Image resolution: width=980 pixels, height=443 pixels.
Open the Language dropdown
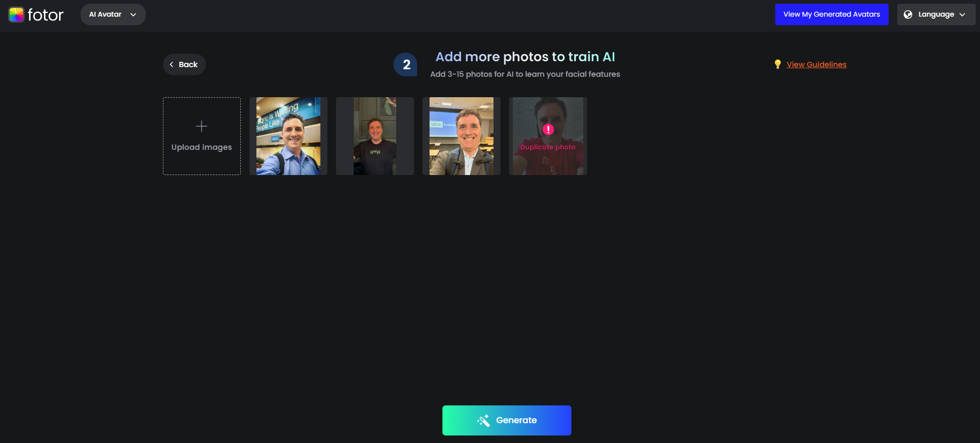936,14
